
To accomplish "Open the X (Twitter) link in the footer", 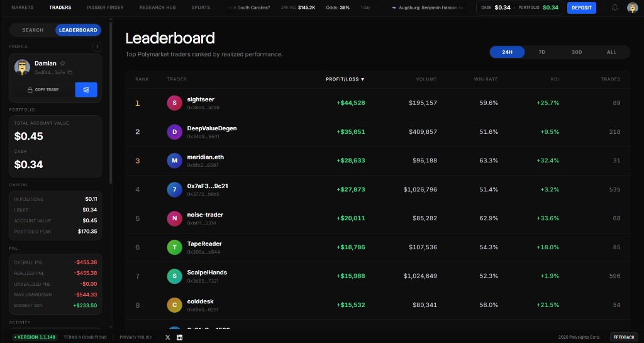I will (x=167, y=337).
